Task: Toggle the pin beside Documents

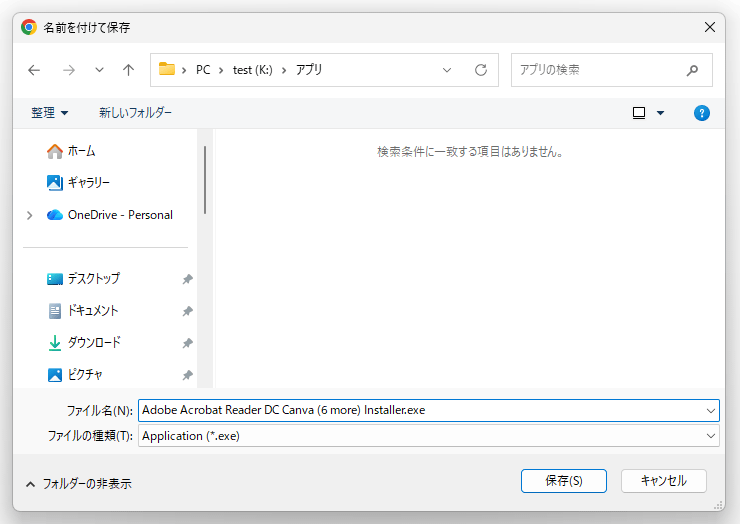Action: coord(187,311)
